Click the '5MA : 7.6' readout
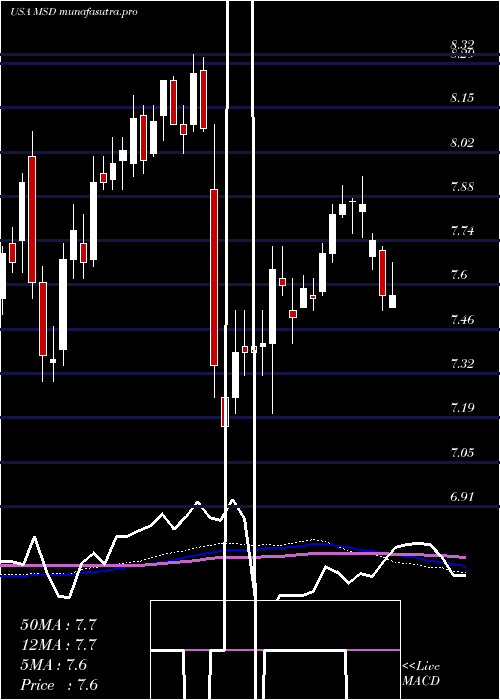 point(54,665)
